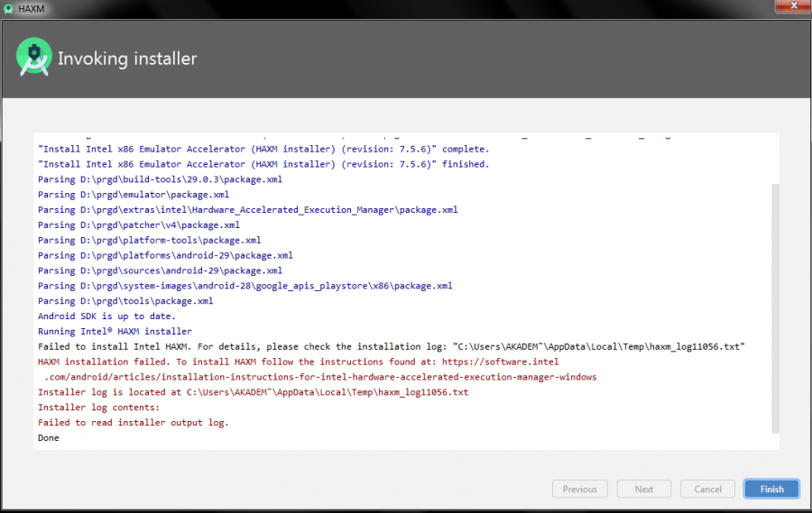The height and width of the screenshot is (513, 812).
Task: Click the 'Done' line in log
Action: pos(49,438)
